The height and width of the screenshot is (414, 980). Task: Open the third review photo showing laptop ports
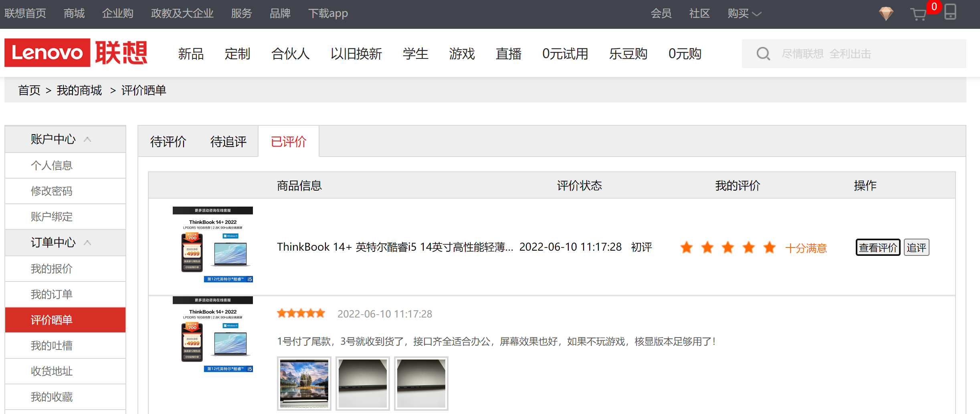pos(421,383)
